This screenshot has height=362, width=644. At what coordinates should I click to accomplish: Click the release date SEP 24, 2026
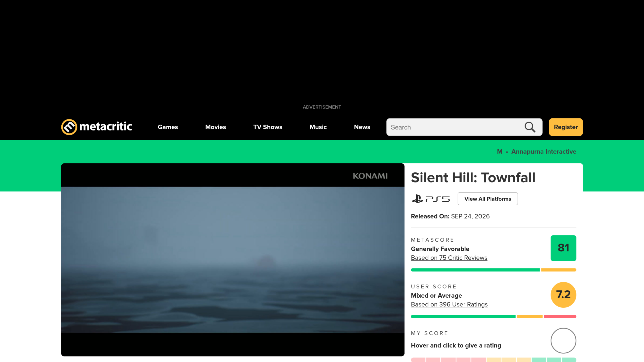point(470,216)
